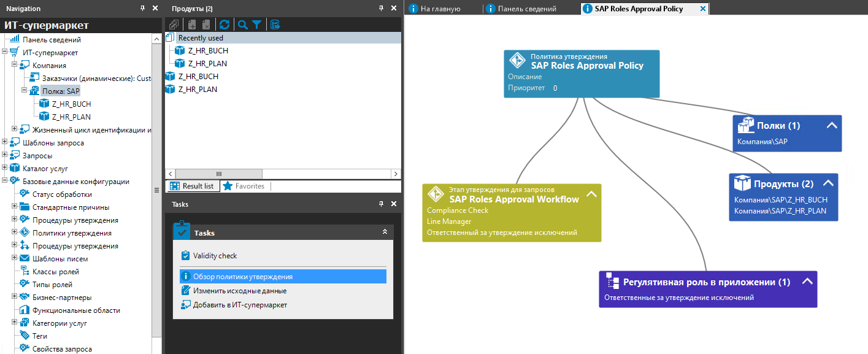Select Z_HR_PLAN under Полка: SAP in Navigation
Screen dimensions: 868x354
click(x=71, y=117)
